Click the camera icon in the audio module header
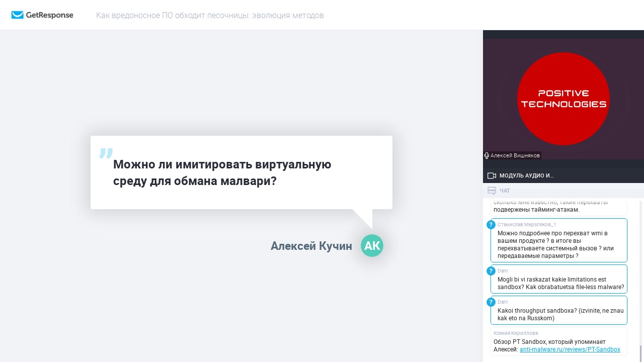 (492, 175)
